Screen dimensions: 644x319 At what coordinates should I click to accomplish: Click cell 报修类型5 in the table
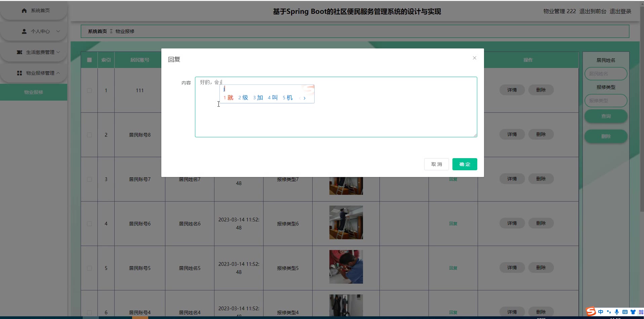288,268
